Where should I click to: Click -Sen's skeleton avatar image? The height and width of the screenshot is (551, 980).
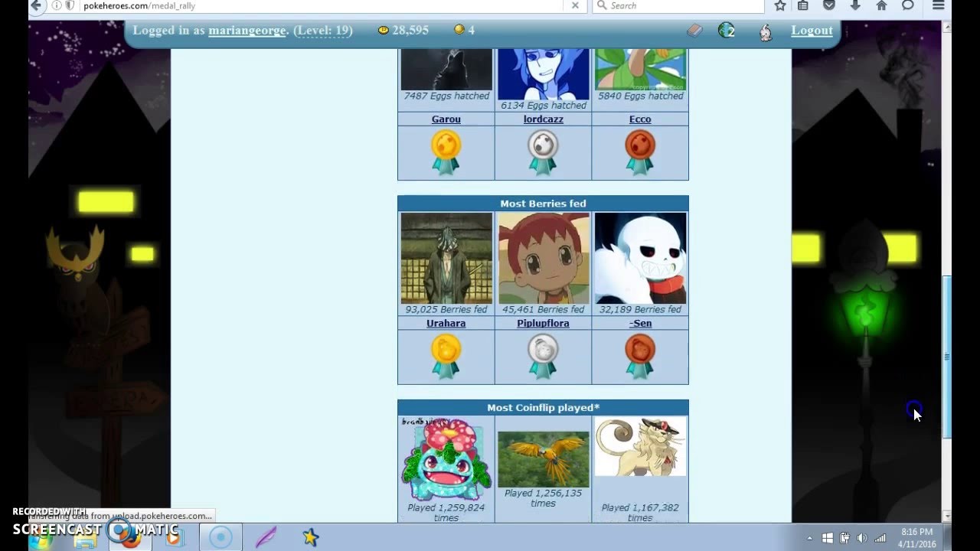[641, 258]
